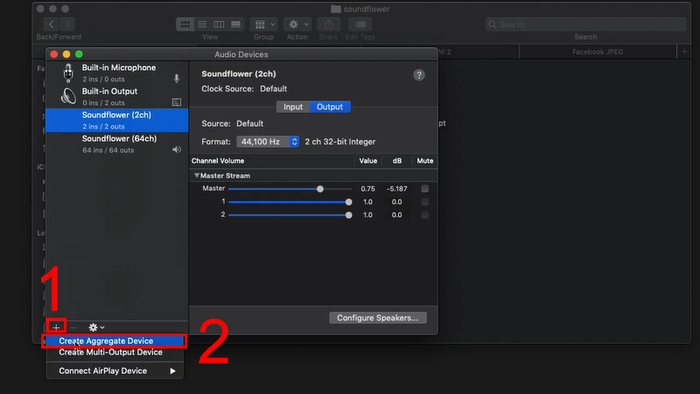The width and height of the screenshot is (700, 394).
Task: Collapse the Master Stream disclosure triangle
Action: coord(196,175)
